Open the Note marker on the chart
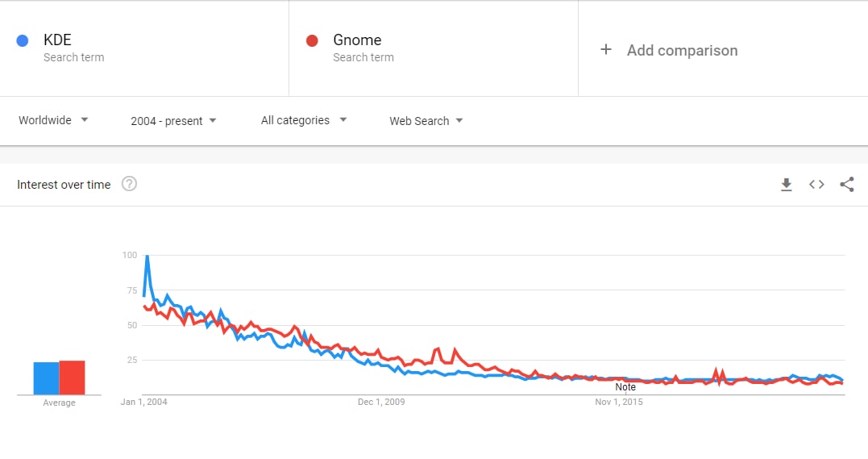This screenshot has height=459, width=868. (625, 387)
